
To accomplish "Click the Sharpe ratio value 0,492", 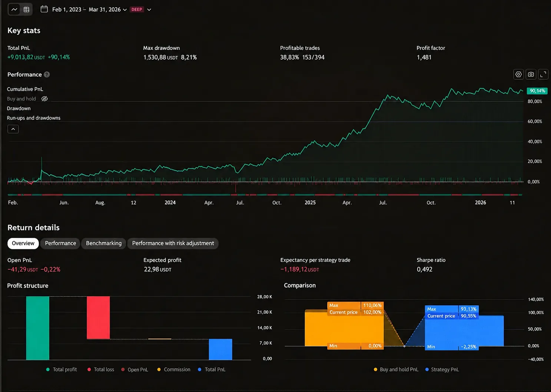I will point(425,269).
